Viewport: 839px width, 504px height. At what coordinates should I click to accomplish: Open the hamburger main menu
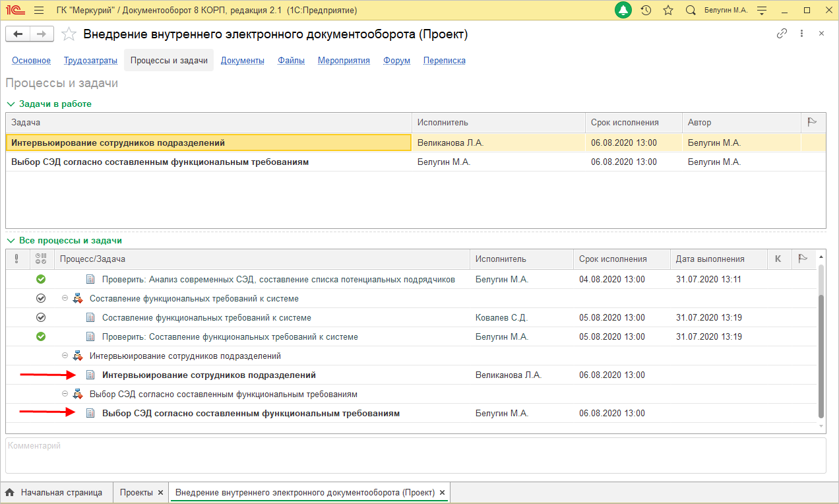(39, 11)
